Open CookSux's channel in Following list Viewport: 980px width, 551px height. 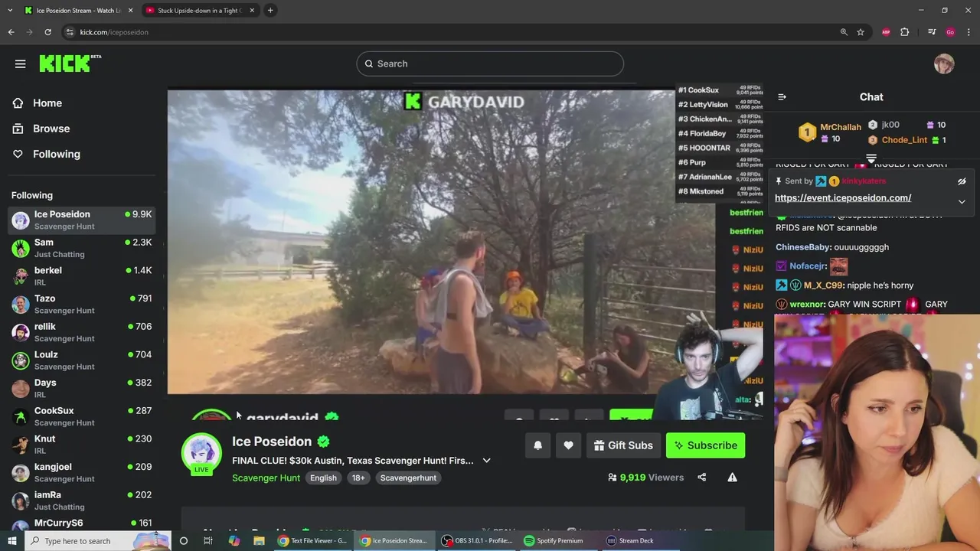(x=83, y=416)
